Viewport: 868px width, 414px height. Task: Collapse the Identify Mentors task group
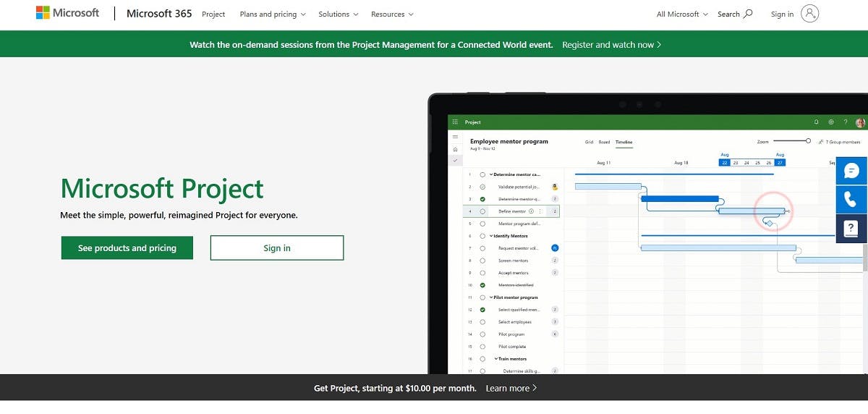tap(490, 236)
